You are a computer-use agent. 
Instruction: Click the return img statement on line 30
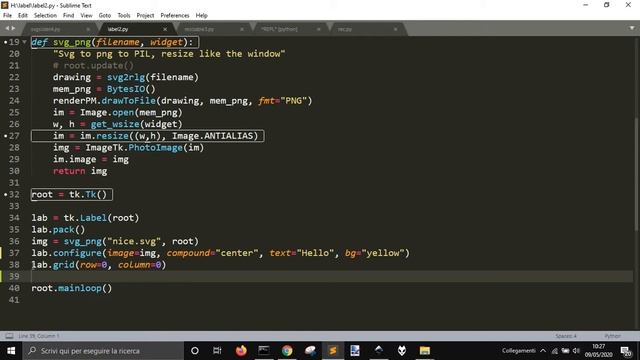[80, 171]
